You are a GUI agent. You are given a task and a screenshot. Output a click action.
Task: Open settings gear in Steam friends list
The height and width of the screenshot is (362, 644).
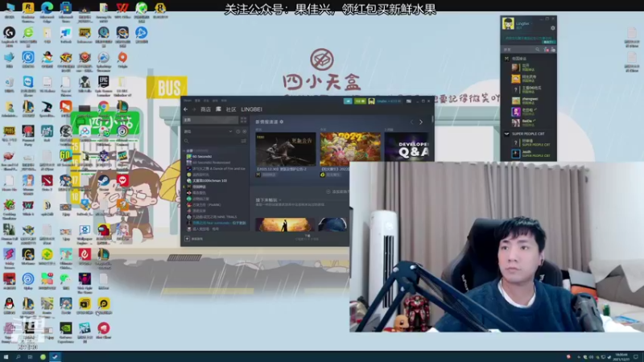(x=552, y=28)
